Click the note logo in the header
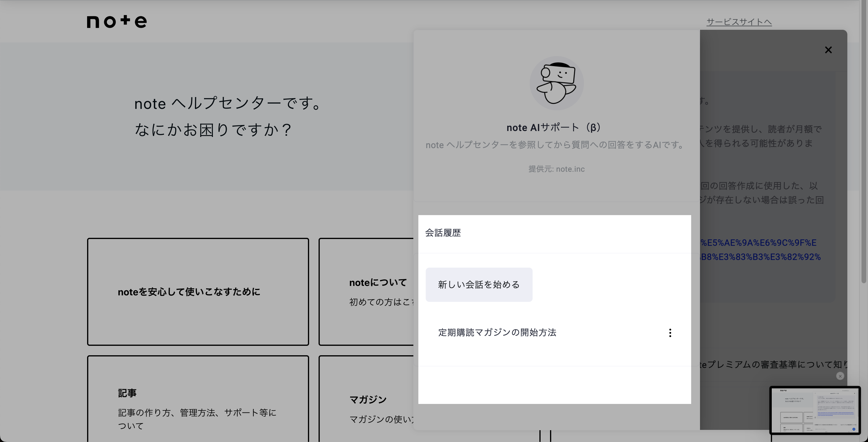The image size is (868, 442). tap(117, 22)
